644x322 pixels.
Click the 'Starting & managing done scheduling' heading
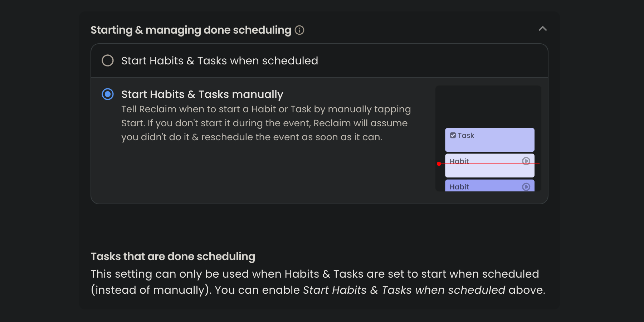coord(191,30)
